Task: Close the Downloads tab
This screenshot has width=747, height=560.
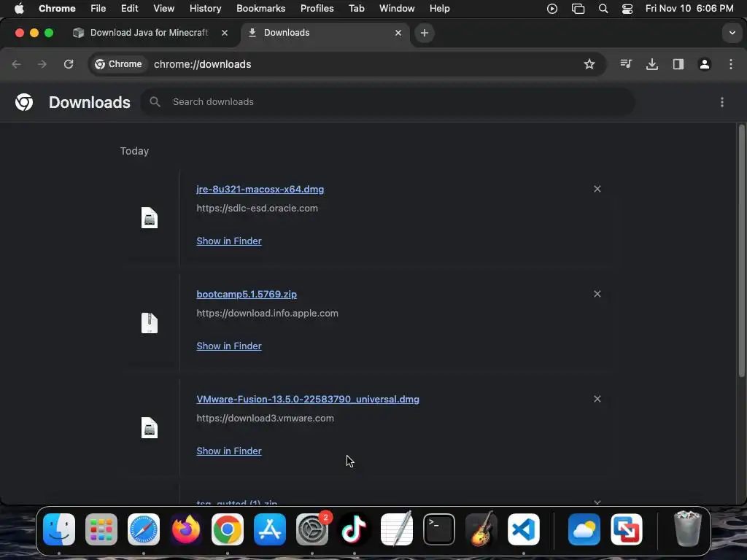Action: click(x=398, y=33)
